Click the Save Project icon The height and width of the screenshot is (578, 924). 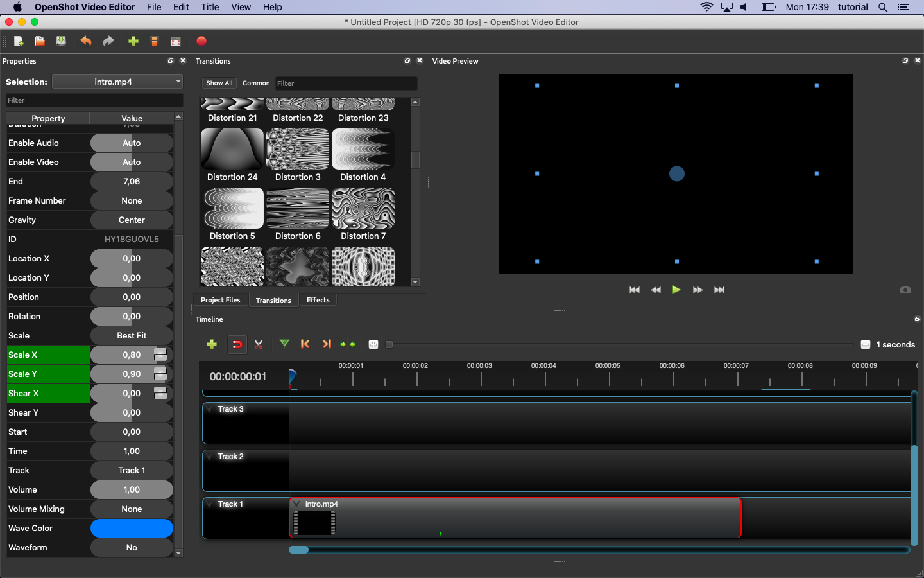(x=61, y=41)
